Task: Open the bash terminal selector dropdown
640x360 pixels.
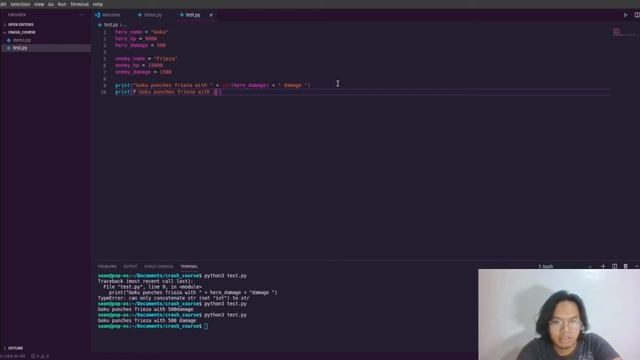Action: tap(564, 267)
